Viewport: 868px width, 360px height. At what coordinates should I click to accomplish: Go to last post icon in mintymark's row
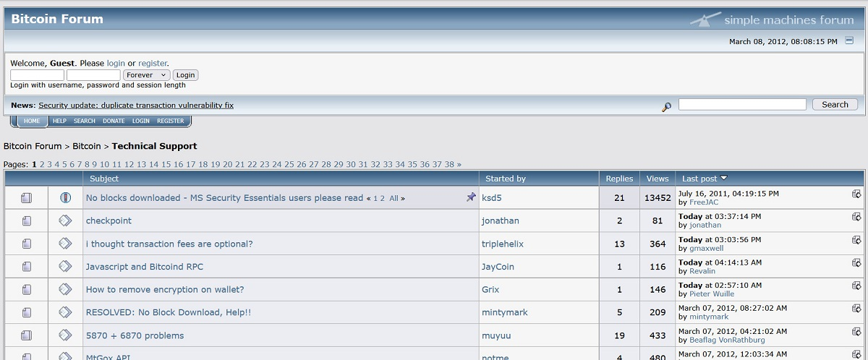point(856,309)
